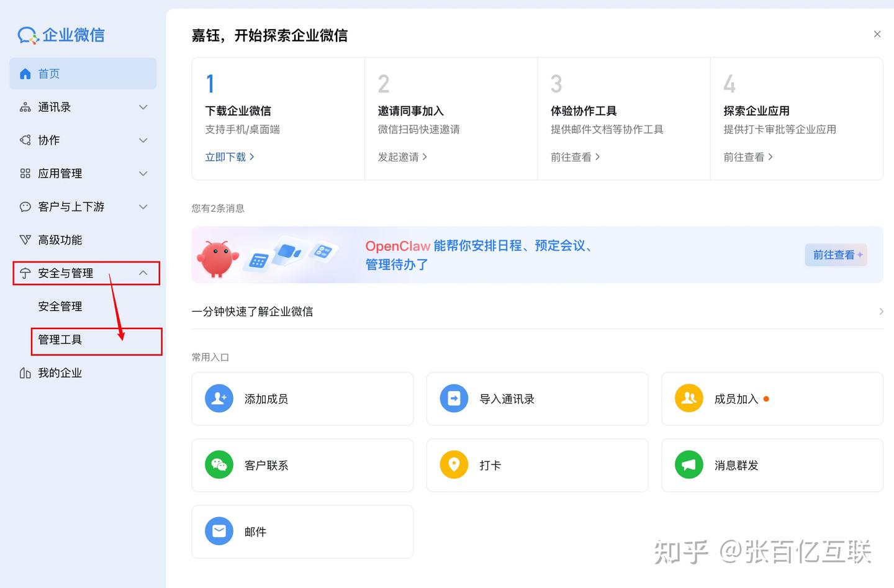
Task: Click the 立即下载 download link
Action: (x=225, y=156)
